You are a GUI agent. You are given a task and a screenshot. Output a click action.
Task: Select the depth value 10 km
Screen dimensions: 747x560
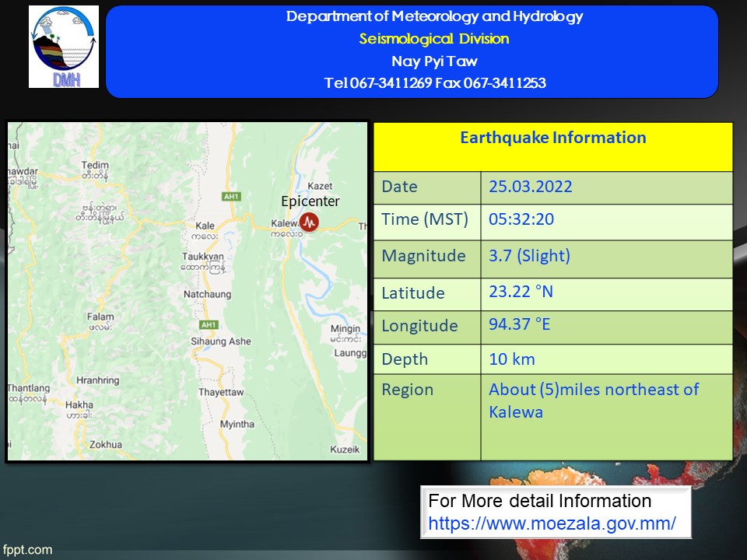(x=512, y=359)
